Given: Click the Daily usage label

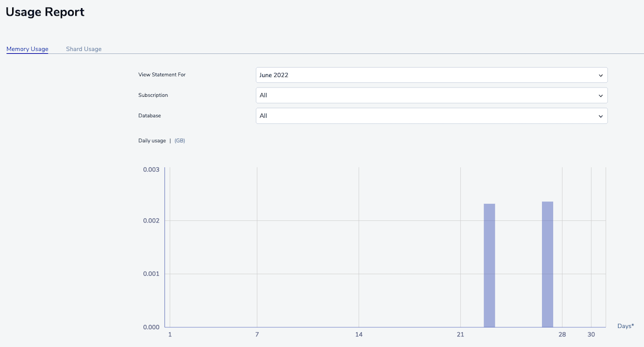Looking at the screenshot, I should coord(152,141).
